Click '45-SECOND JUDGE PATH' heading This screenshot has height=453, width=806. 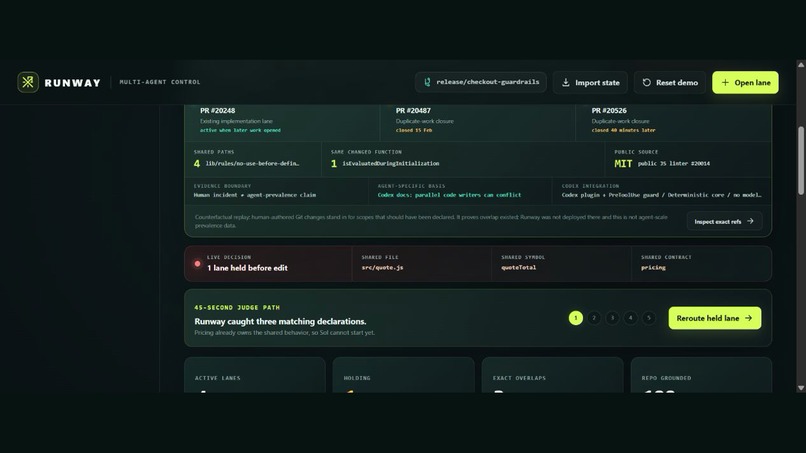(x=237, y=307)
